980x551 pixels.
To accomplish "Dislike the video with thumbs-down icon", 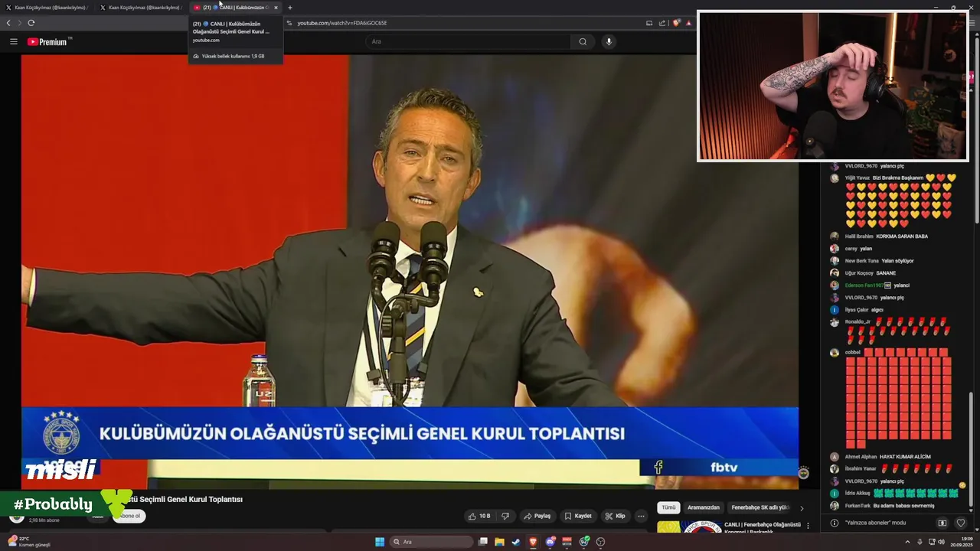I will [505, 516].
